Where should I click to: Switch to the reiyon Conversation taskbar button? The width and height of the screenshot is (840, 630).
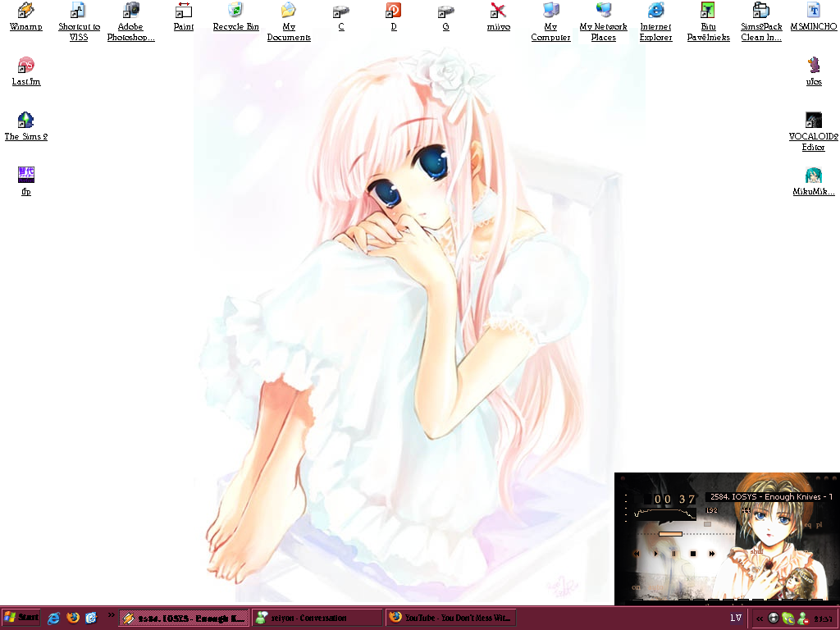coord(317,618)
